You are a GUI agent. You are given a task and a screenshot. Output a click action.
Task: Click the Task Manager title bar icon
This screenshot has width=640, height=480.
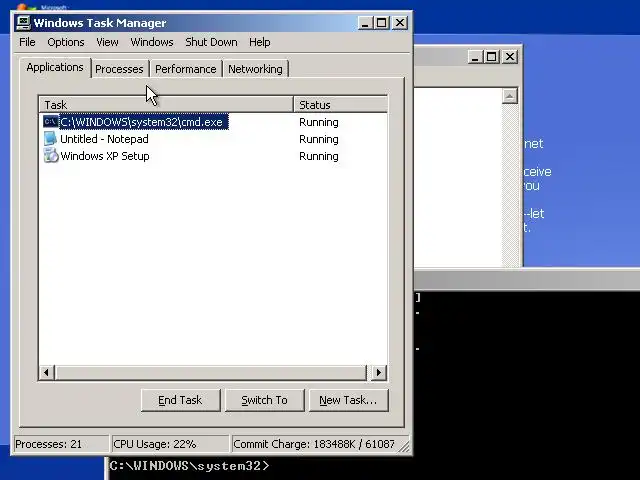click(23, 23)
